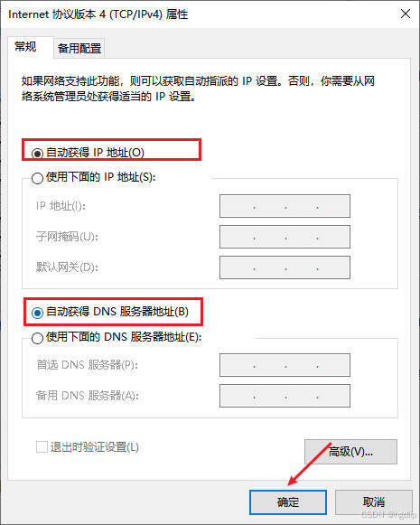This screenshot has height=525, width=420.
Task: Open 高级(V)... advanced settings
Action: tap(350, 452)
